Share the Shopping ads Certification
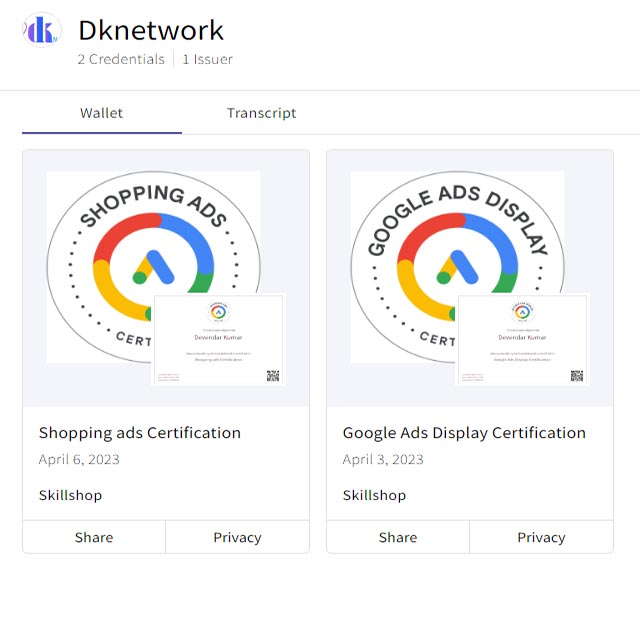This screenshot has height=639, width=640. 94,537
